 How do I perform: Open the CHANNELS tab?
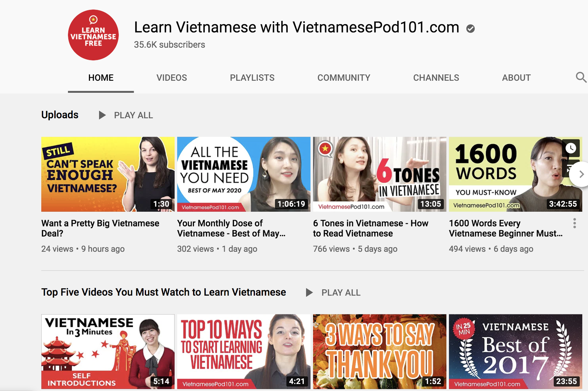(436, 78)
